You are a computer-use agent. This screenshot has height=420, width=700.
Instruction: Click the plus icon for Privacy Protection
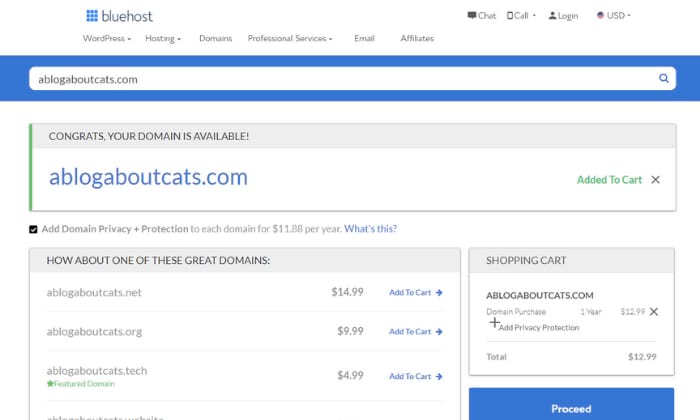point(494,323)
